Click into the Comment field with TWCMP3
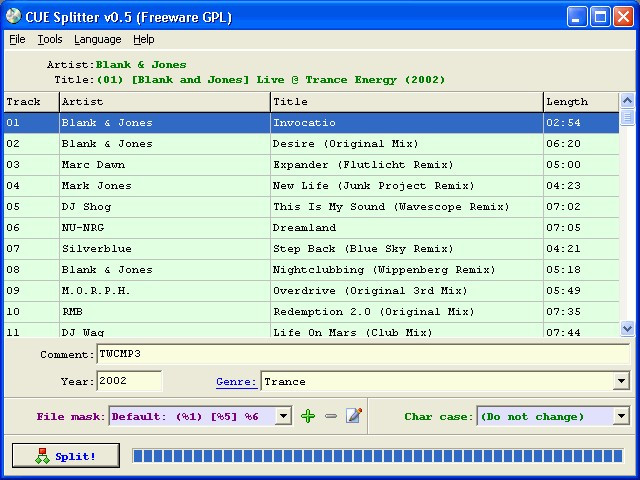 (x=363, y=354)
